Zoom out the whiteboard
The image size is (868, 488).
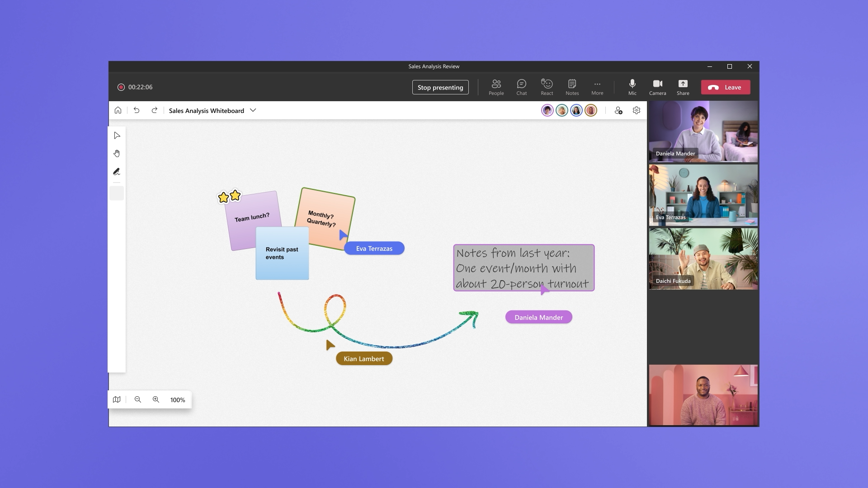[x=138, y=399]
